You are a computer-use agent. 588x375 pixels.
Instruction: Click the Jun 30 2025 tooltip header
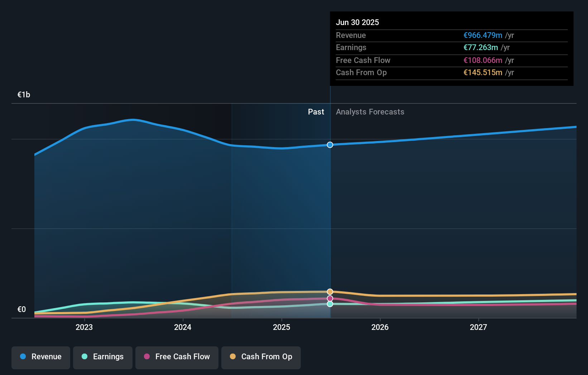point(357,22)
